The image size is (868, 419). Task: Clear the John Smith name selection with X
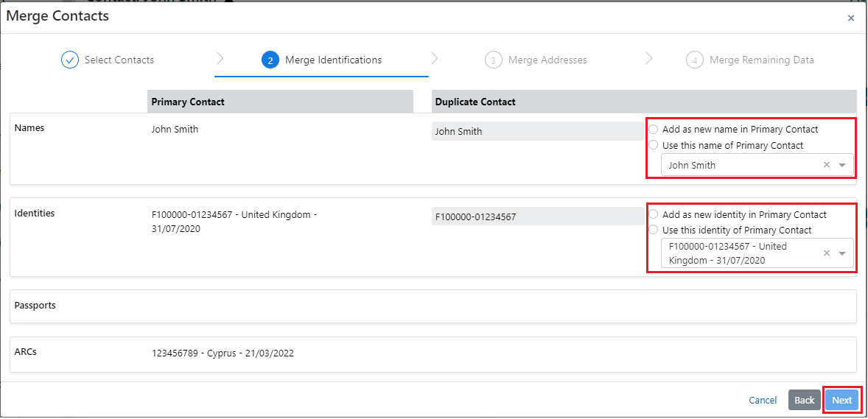point(826,166)
